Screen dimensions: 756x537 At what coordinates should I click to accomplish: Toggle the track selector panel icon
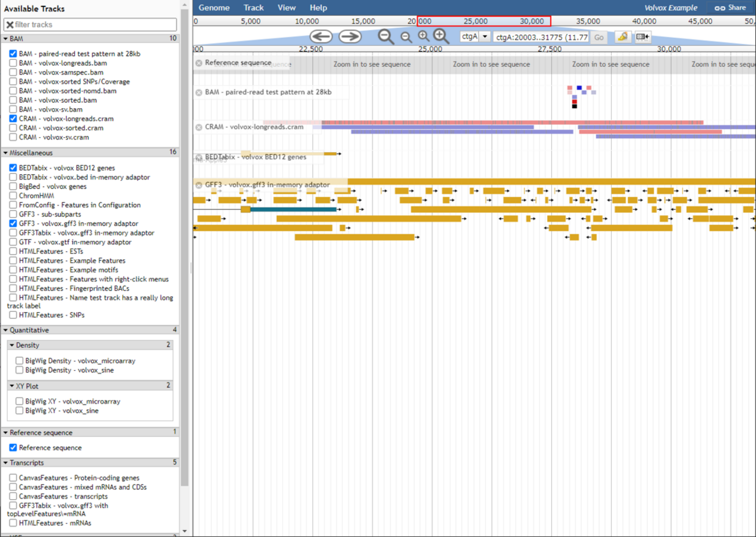click(643, 37)
